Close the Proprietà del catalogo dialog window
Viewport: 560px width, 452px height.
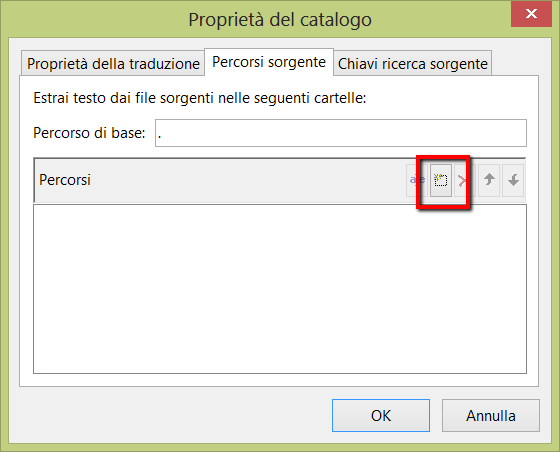(x=531, y=14)
